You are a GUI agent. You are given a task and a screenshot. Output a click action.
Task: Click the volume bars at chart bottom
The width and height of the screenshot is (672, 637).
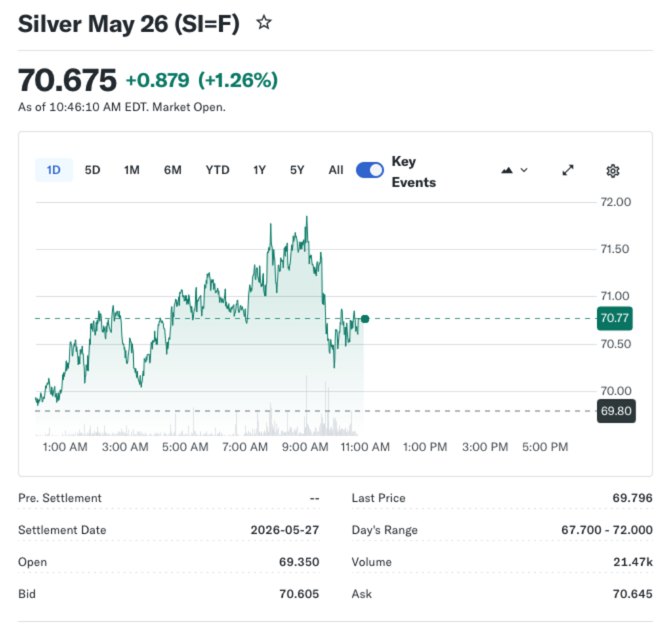pos(262,427)
